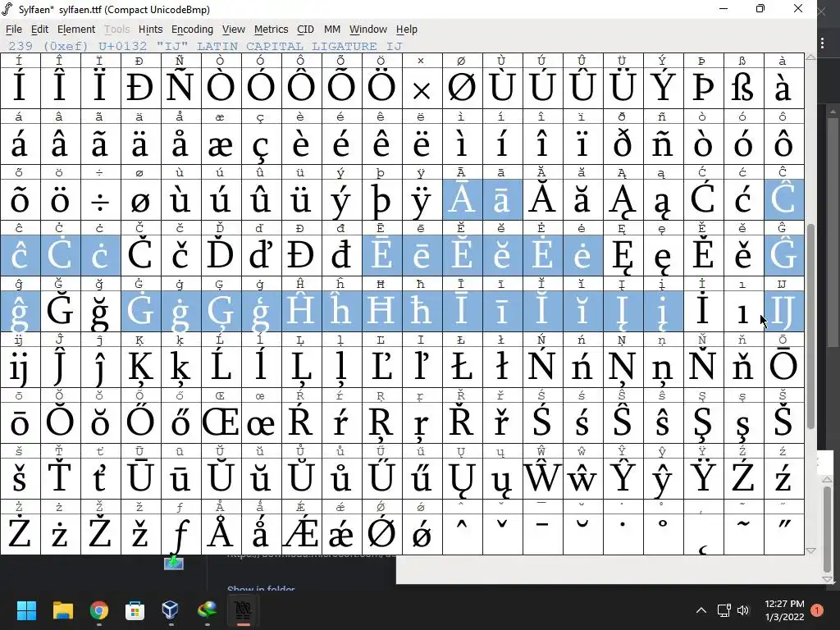Viewport: 840px width, 630px height.
Task: Select the small tilde ˜ glyph cell
Action: (743, 533)
